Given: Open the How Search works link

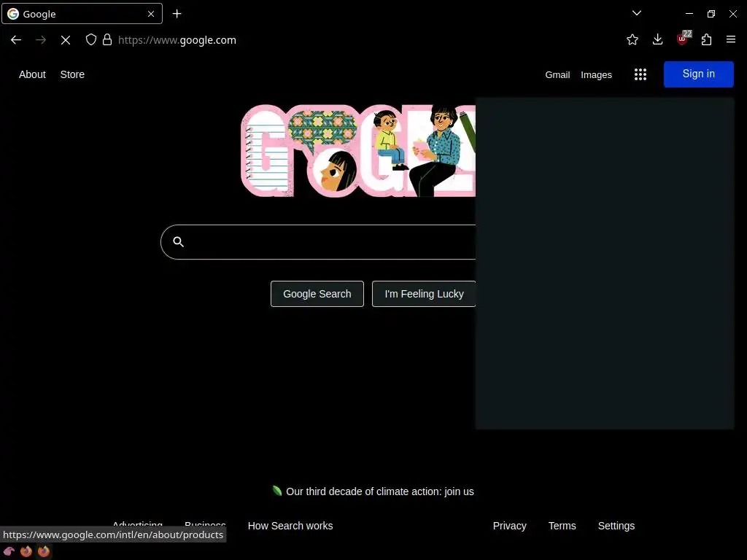Looking at the screenshot, I should point(290,526).
